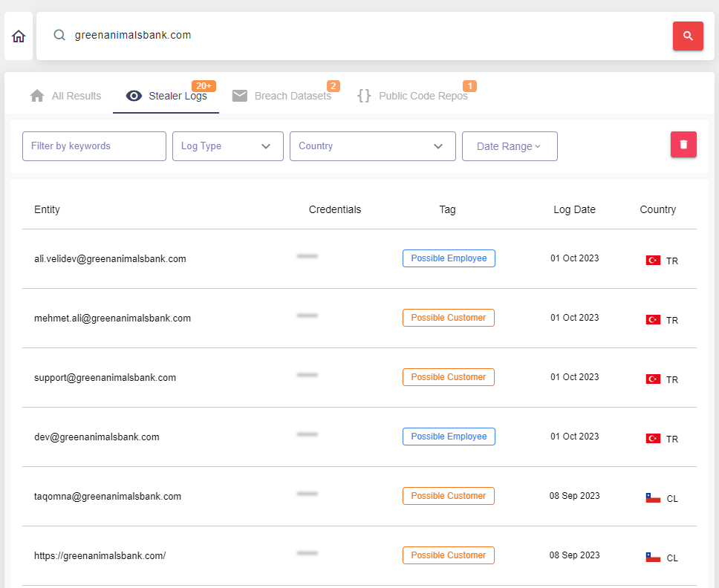The image size is (719, 588).
Task: Select entity mehmet.ali@greenanimalsbank.com
Action: click(112, 318)
